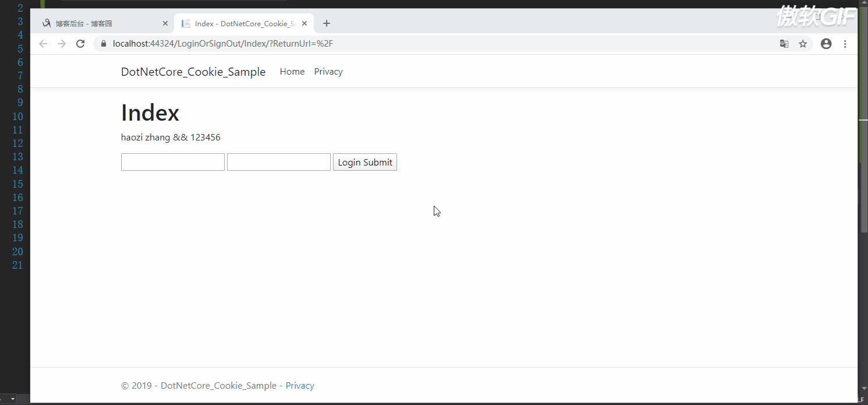The height and width of the screenshot is (405, 868).
Task: Click the lock icon in the address bar
Action: (x=104, y=44)
